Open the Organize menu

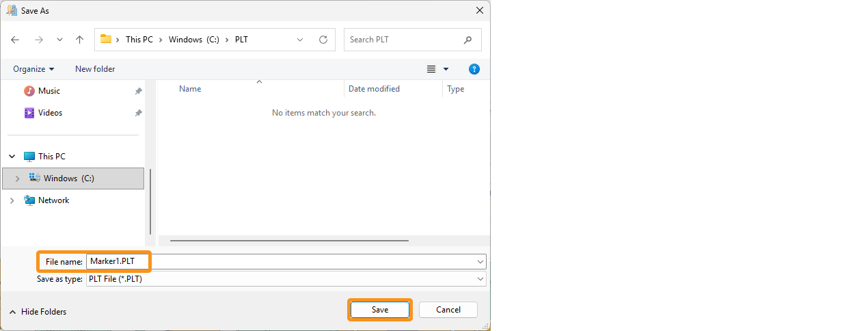pos(33,69)
